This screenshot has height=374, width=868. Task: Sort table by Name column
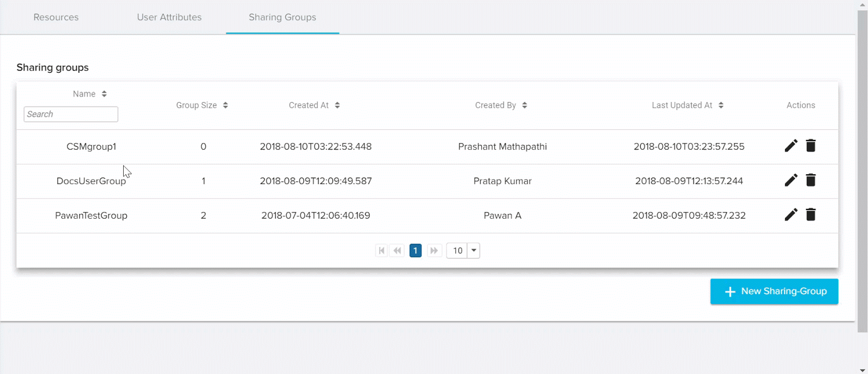(104, 94)
